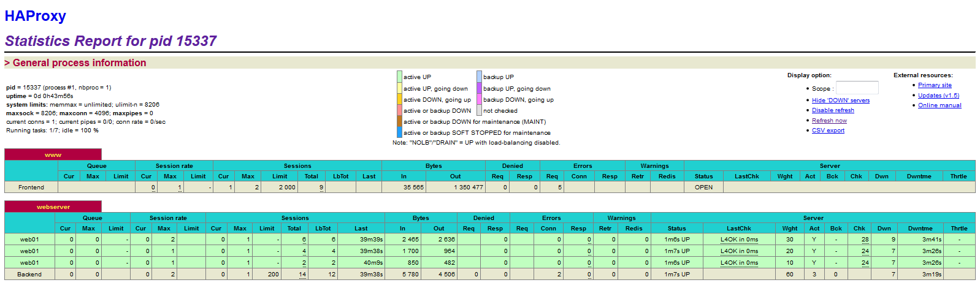Click the 'Running tasks: 1/7' info line
980x296 pixels.
(x=52, y=131)
